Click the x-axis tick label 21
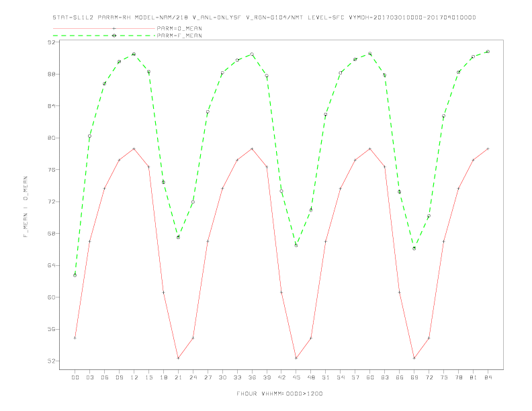 (x=178, y=377)
